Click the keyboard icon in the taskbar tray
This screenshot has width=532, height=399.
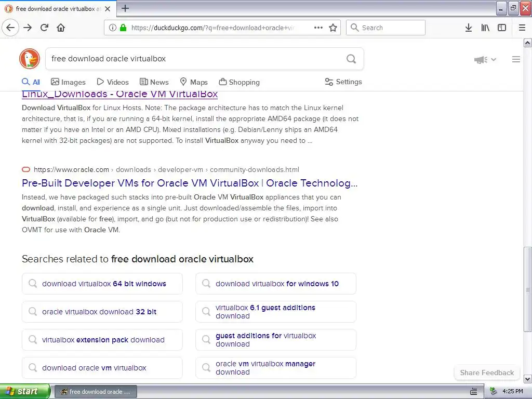click(473, 392)
